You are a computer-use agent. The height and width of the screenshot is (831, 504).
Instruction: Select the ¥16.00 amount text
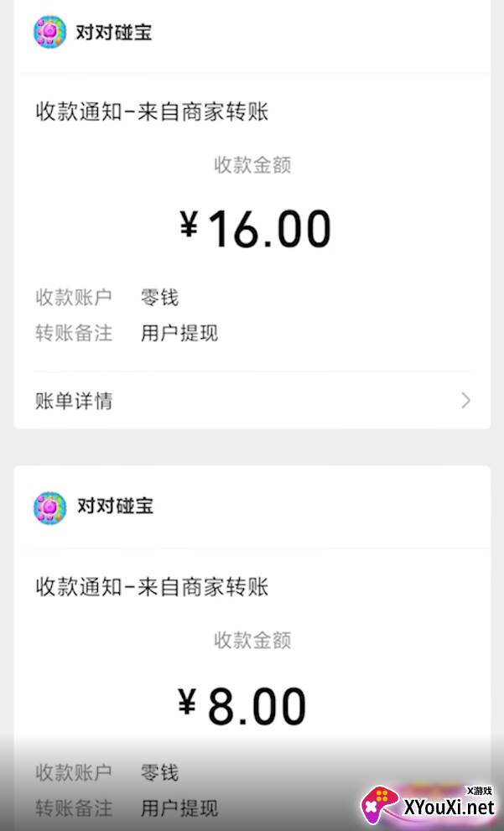[x=256, y=228]
